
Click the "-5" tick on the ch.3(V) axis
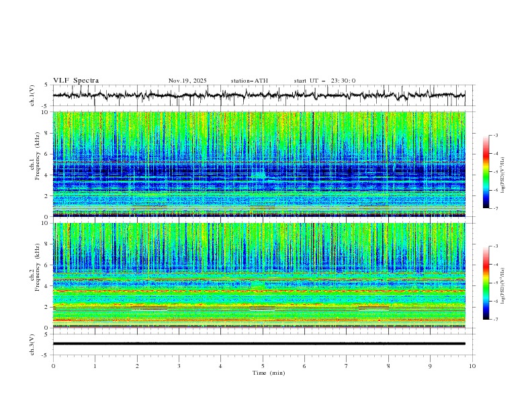46,355
